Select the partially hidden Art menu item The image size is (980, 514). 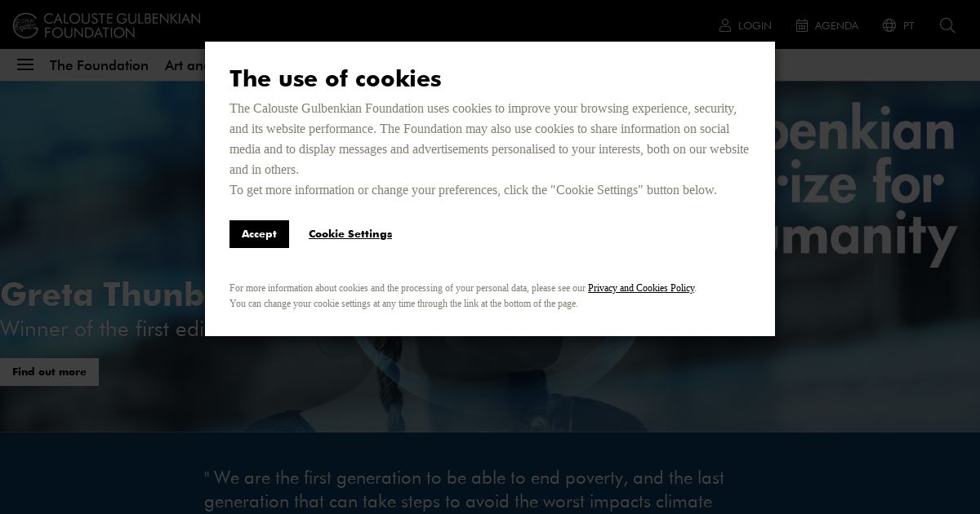tap(185, 65)
